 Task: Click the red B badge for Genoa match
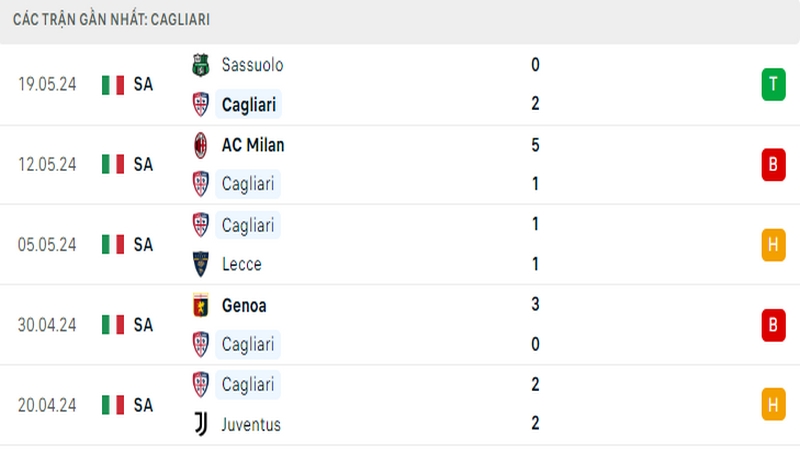773,325
